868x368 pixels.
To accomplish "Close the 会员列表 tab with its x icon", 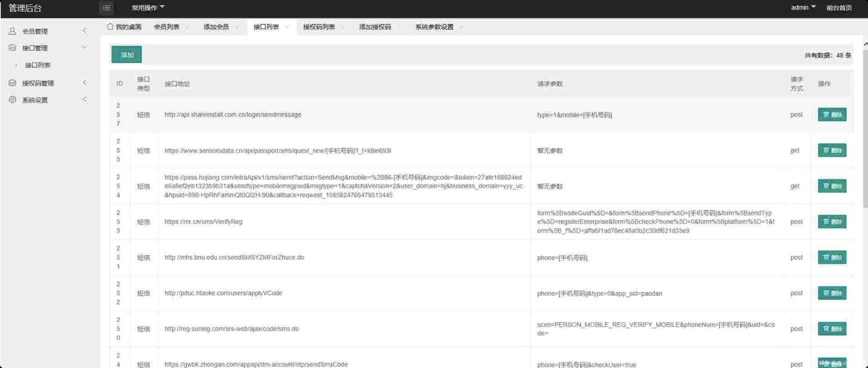I will click(x=187, y=27).
